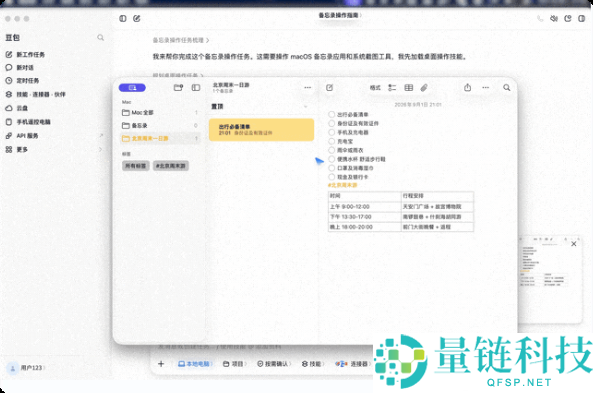The height and width of the screenshot is (393, 593).
Task: Click new chat compose icon in Doubao header
Action: (137, 19)
